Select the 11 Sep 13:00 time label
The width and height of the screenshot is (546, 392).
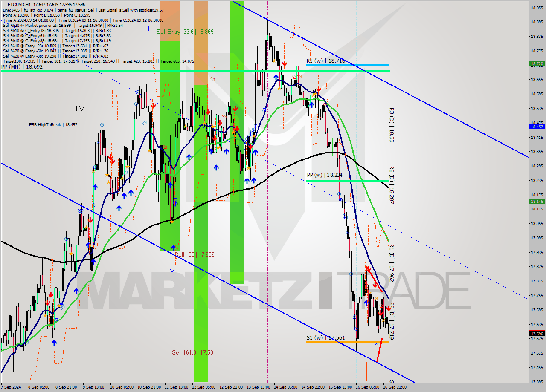click(x=176, y=387)
